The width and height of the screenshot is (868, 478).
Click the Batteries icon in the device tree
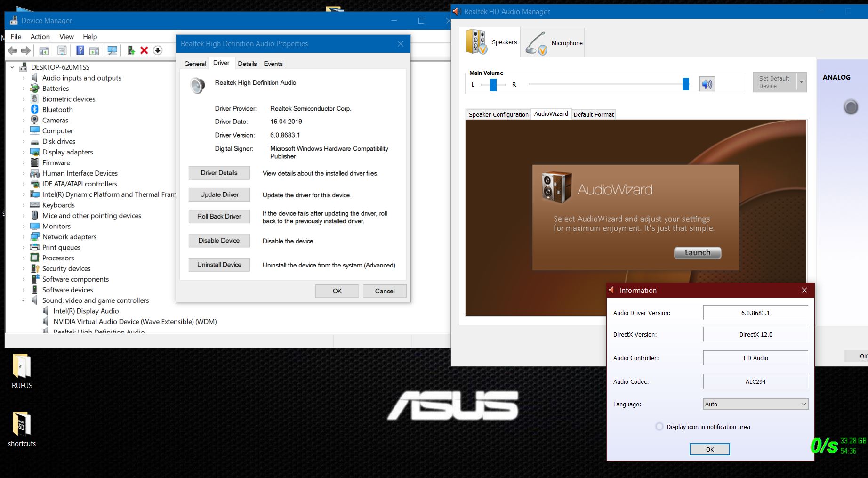35,88
